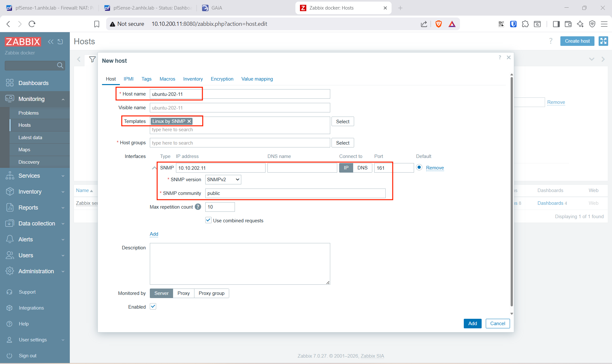Screen dimensions: 612x364
Task: Open Maps under Monitoring
Action: pos(24,150)
